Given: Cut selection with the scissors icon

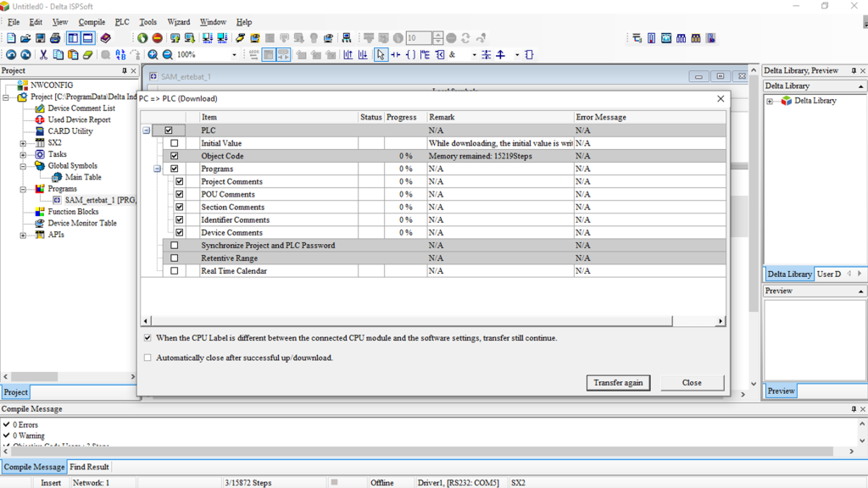Looking at the screenshot, I should click(x=43, y=55).
